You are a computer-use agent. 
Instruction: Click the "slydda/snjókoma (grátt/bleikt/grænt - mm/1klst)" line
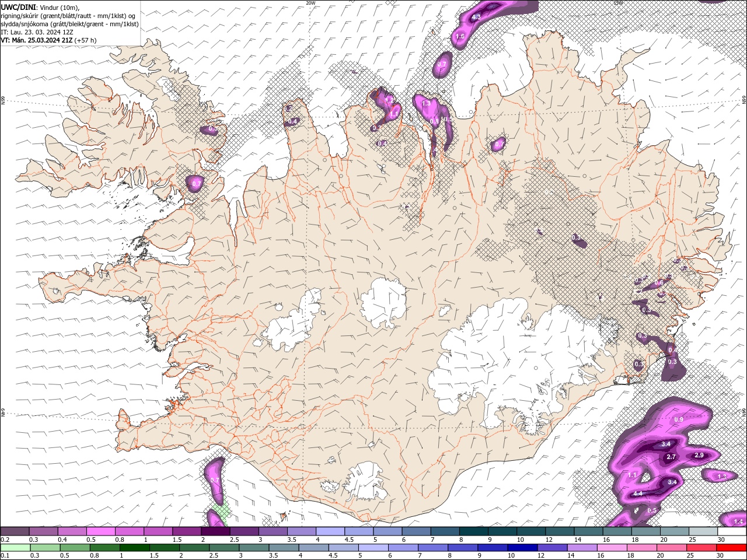69,24
